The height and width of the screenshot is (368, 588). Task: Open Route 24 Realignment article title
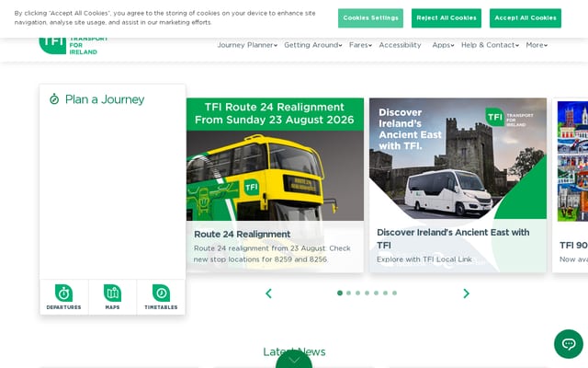point(243,235)
